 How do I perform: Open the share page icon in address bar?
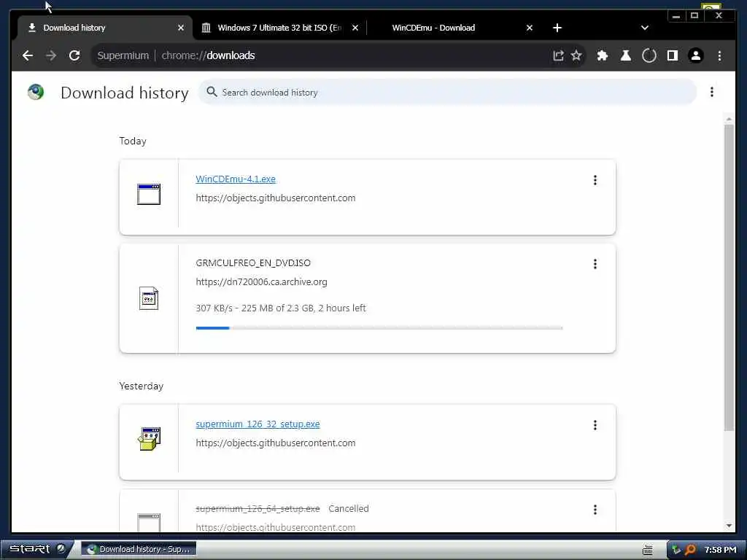coord(558,55)
